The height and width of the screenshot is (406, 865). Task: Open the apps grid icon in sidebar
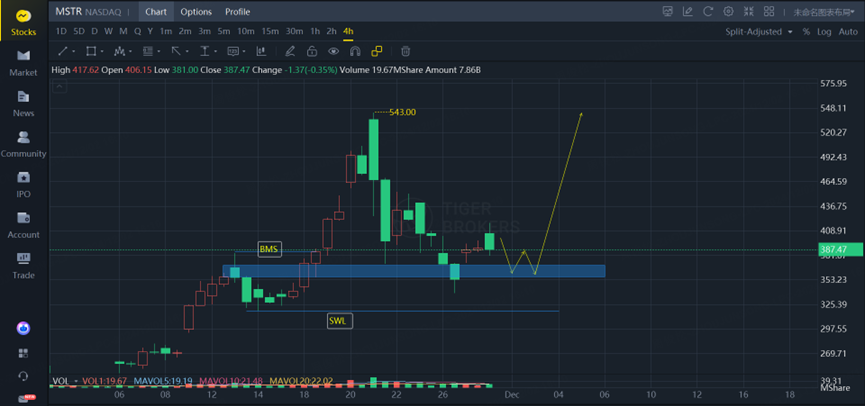[x=23, y=353]
